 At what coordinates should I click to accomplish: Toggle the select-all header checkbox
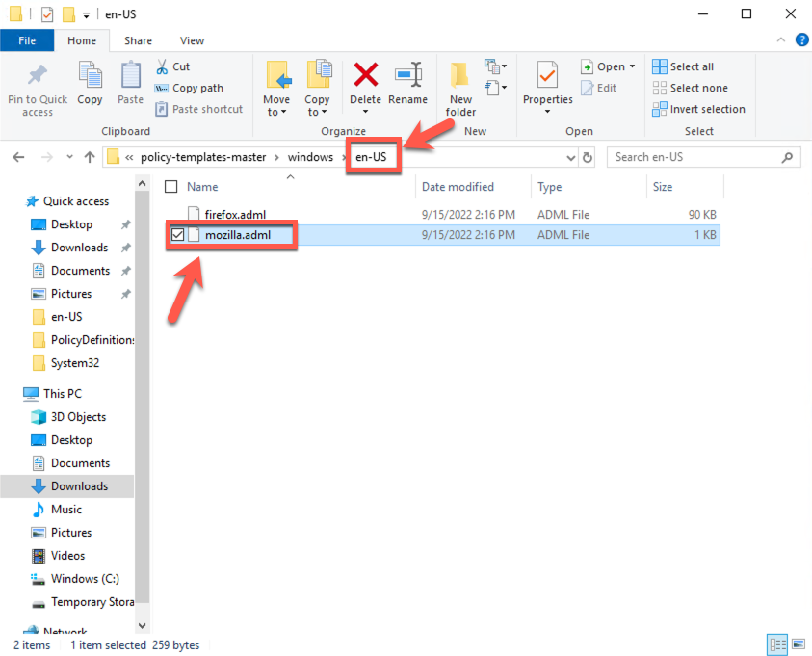click(170, 186)
